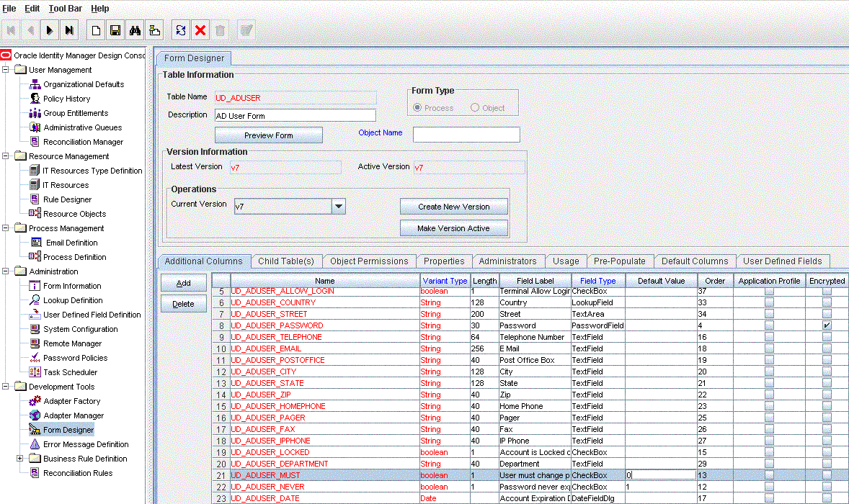Switch to the Pre-Populate tab
The width and height of the screenshot is (849, 504).
619,261
